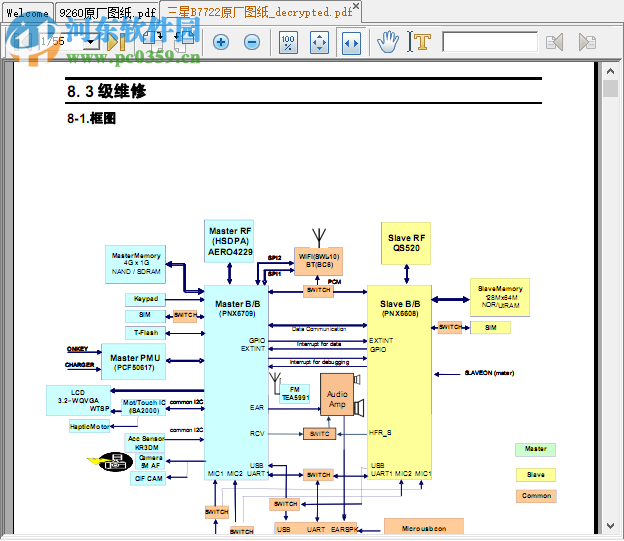Click the Data Communication label
The width and height of the screenshot is (624, 541).
tap(318, 329)
